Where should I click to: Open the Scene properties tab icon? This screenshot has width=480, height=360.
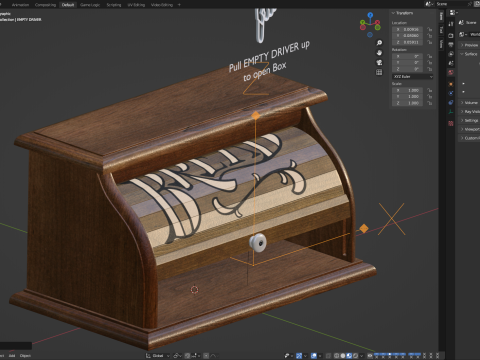click(451, 63)
